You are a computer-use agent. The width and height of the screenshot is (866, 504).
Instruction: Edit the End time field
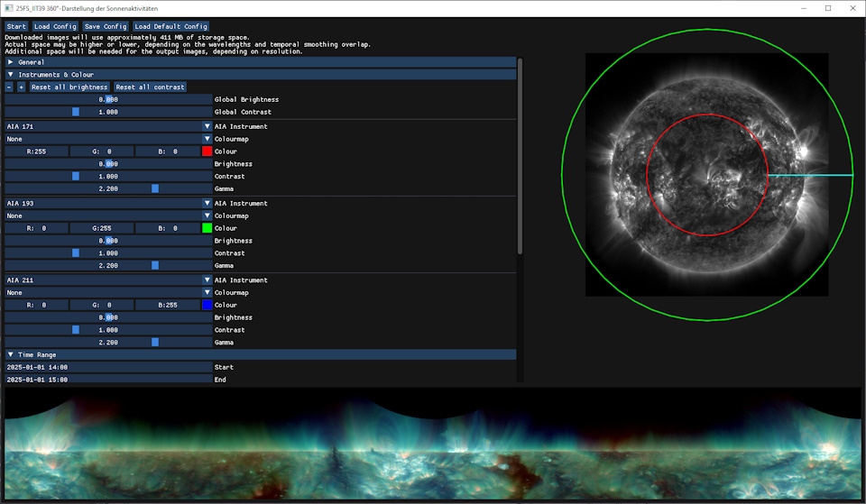(109, 380)
